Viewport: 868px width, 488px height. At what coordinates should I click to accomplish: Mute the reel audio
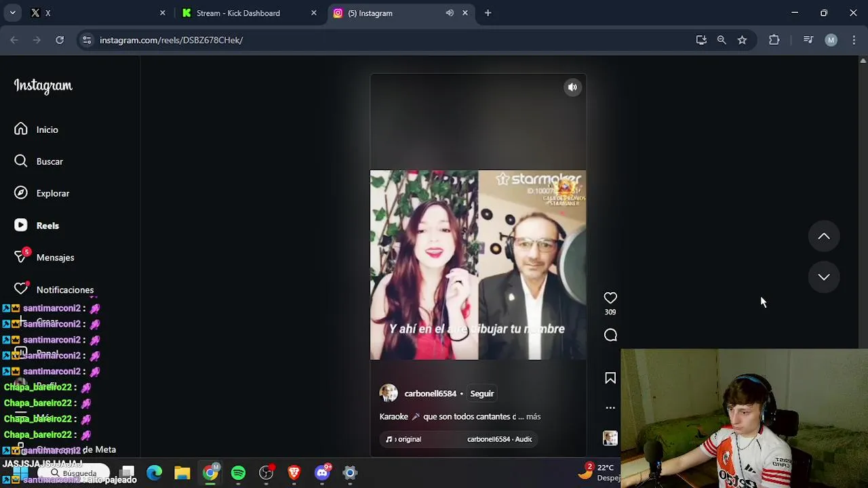572,87
